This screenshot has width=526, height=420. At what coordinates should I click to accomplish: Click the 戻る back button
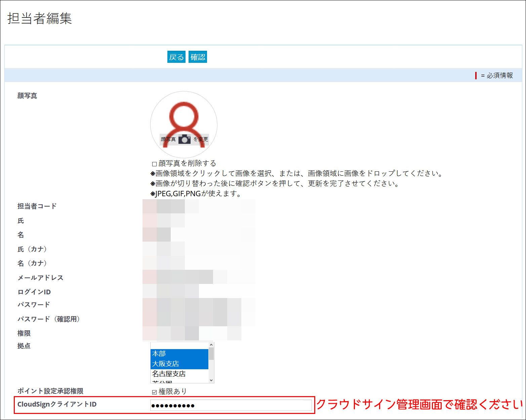[176, 57]
